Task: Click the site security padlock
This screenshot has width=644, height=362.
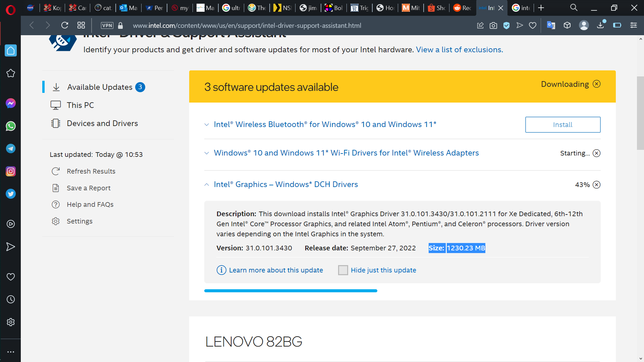Action: pos(120,25)
